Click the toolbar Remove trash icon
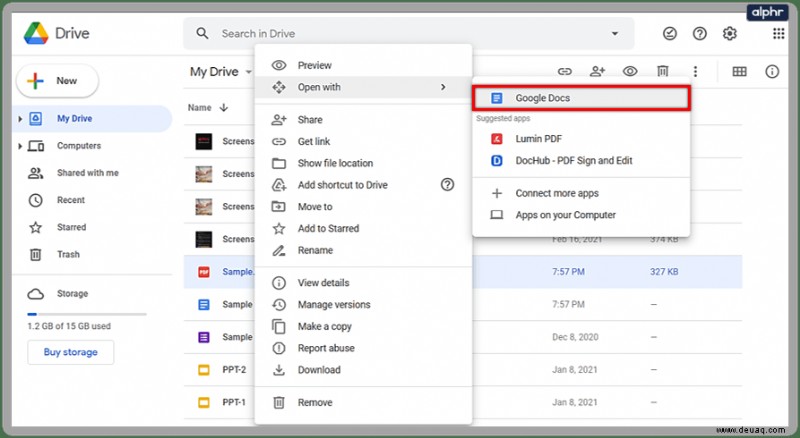The width and height of the screenshot is (800, 438). pos(662,71)
